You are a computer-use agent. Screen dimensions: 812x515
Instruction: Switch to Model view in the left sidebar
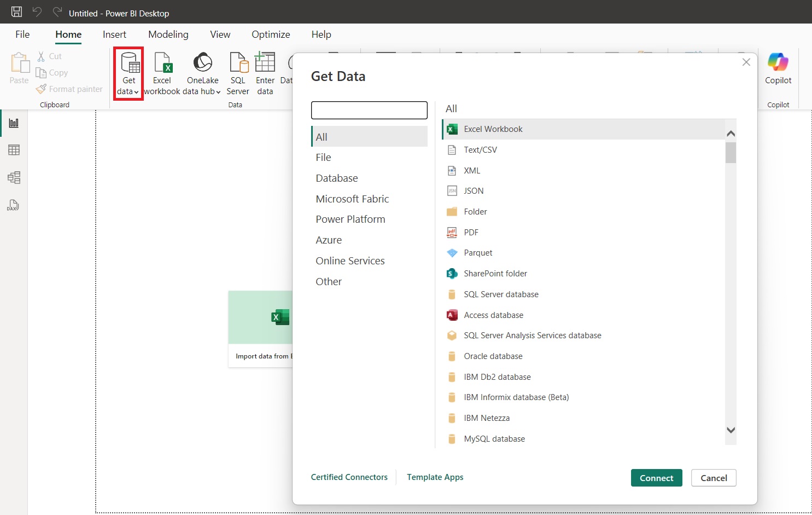(x=14, y=177)
